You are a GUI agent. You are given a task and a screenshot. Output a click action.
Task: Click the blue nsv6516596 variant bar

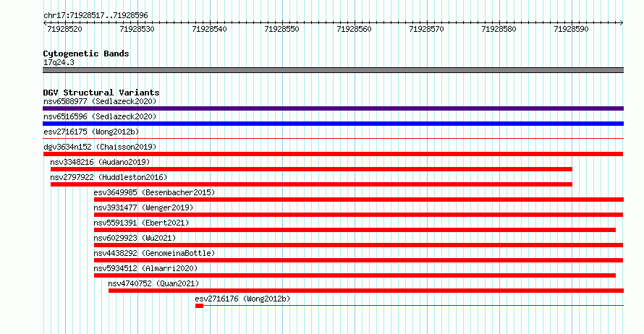pyautogui.click(x=333, y=124)
